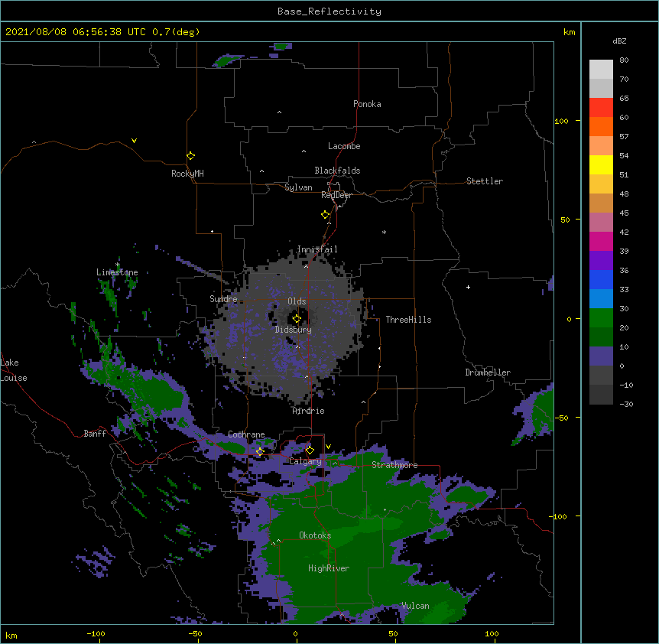659x644 pixels.
Task: Click the Lacombe city label
Action: (344, 146)
